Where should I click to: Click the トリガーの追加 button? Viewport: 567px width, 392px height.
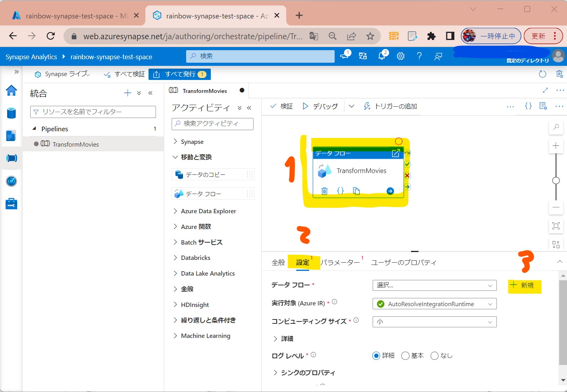pos(390,106)
